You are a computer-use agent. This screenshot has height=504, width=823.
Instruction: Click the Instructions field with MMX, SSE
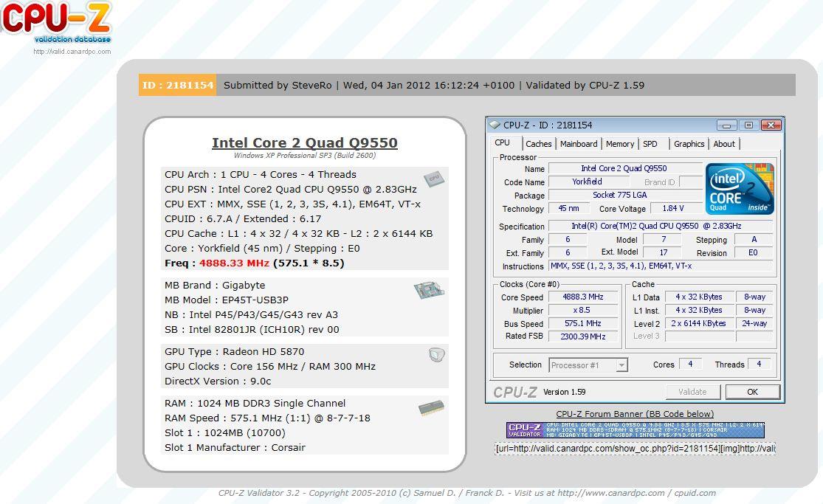tap(661, 266)
